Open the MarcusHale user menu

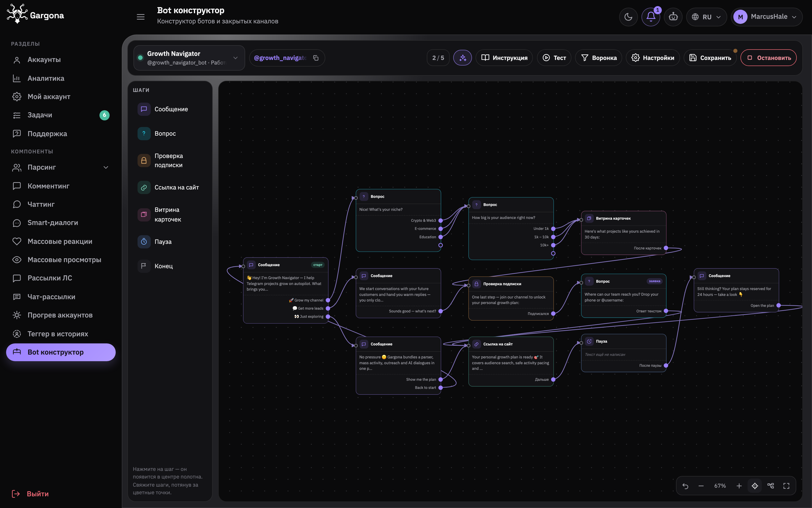click(766, 17)
